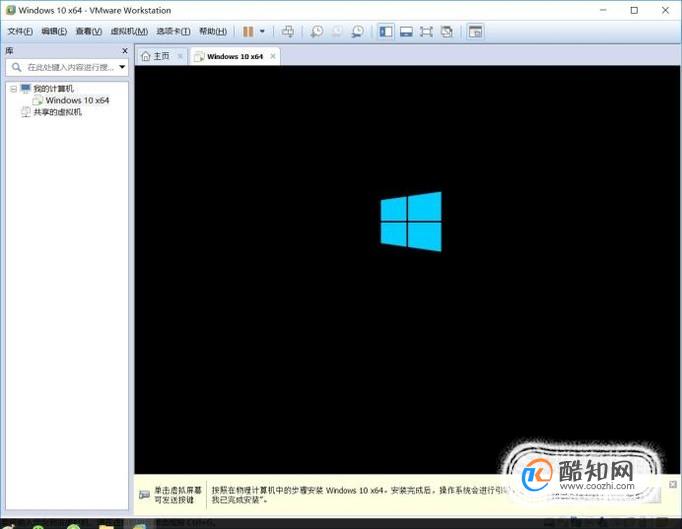The height and width of the screenshot is (529, 682).
Task: Select Windows 10 x64 in the library tree
Action: coord(77,100)
